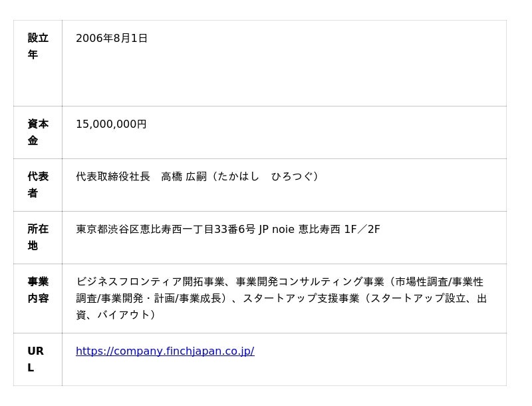Select the founding date 2006年8月1日
This screenshot has width=532, height=406.
coord(112,39)
